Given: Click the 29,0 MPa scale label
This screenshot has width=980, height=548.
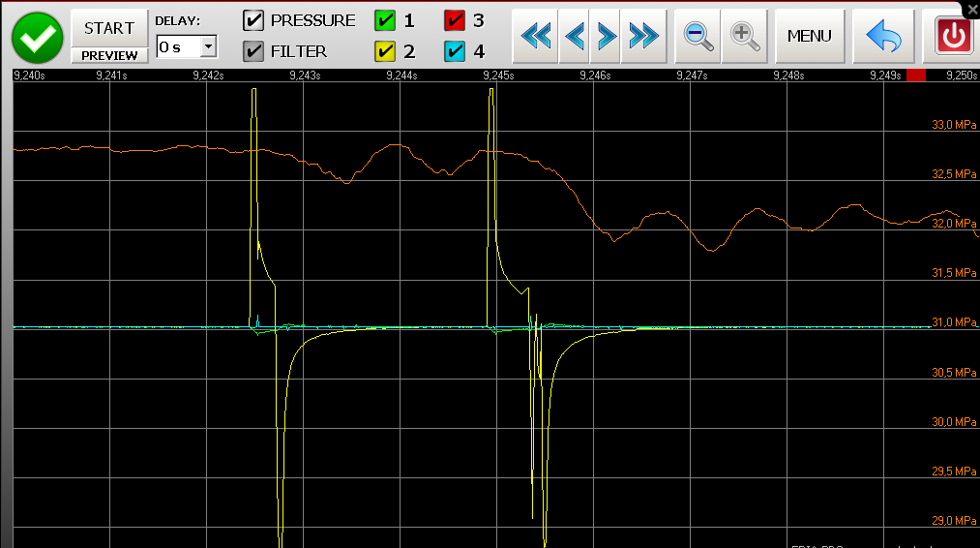Looking at the screenshot, I should pyautogui.click(x=954, y=521).
